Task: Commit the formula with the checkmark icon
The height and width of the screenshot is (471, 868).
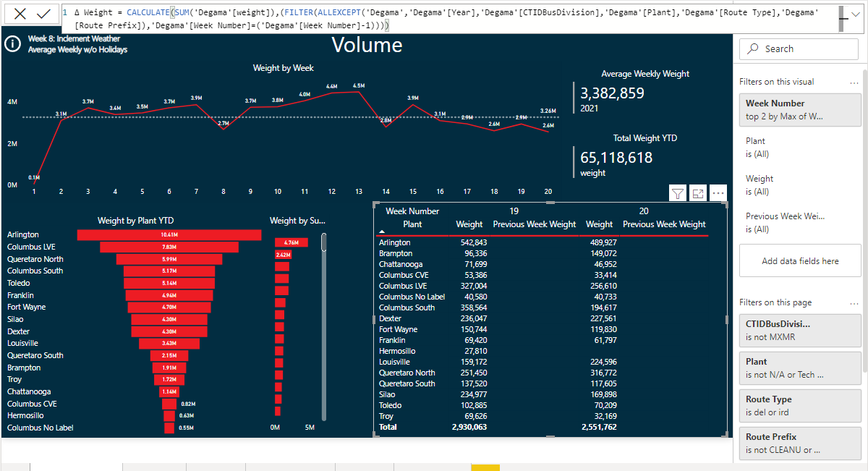Action: [x=43, y=14]
